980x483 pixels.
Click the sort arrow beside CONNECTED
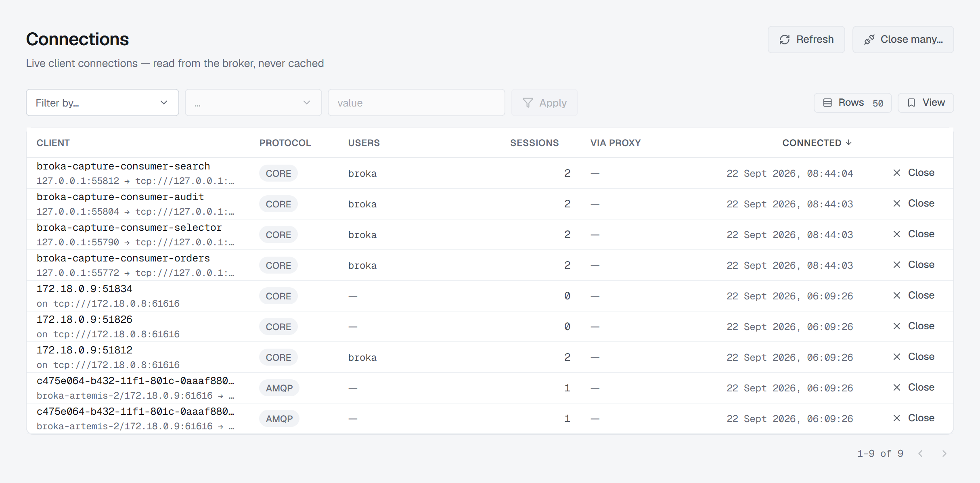[x=849, y=142]
